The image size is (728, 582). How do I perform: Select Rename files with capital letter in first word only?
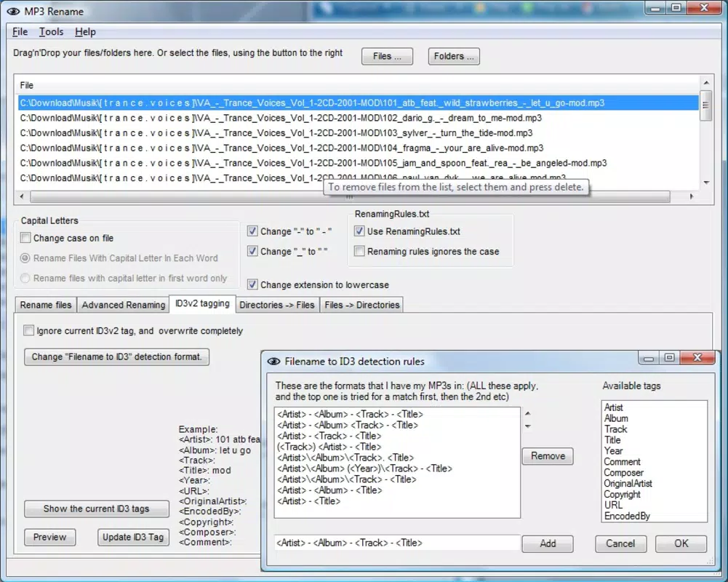click(25, 278)
